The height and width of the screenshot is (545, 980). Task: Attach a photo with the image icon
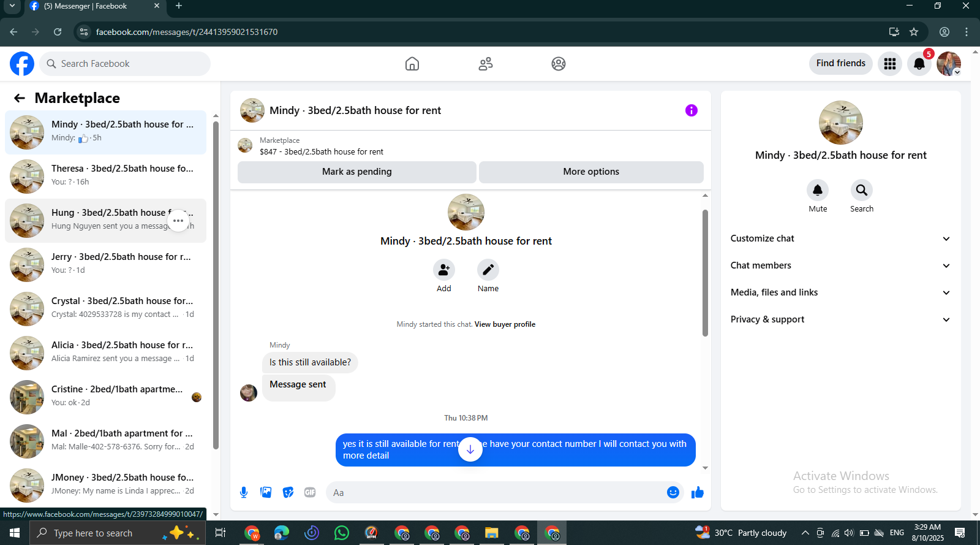[266, 492]
